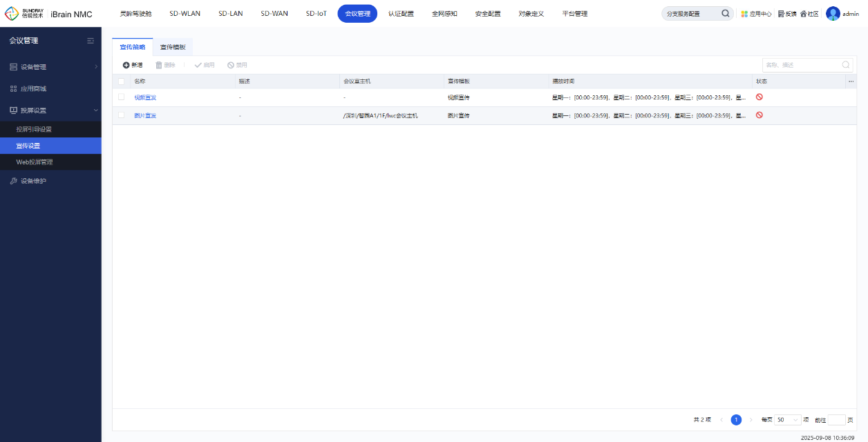Open 应用中心 from the colorful grid icon
This screenshot has width=868, height=442.
coord(744,14)
